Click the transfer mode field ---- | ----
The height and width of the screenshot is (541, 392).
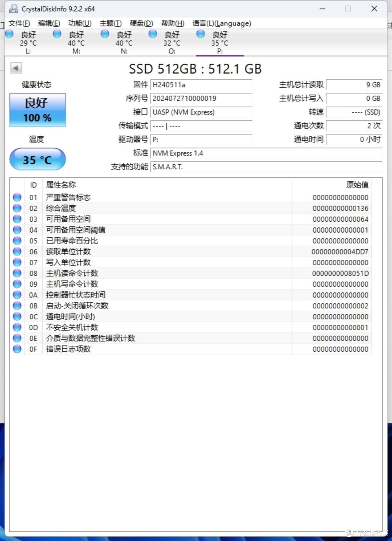[x=201, y=126]
